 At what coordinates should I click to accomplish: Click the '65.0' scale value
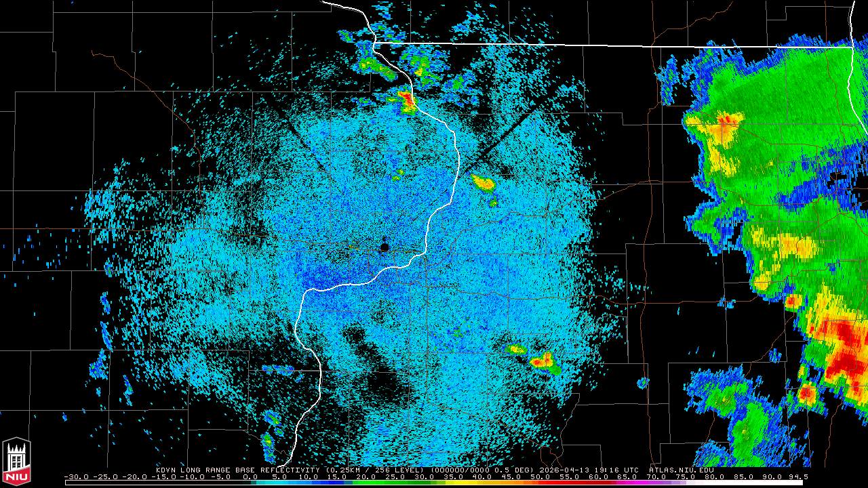(x=627, y=477)
